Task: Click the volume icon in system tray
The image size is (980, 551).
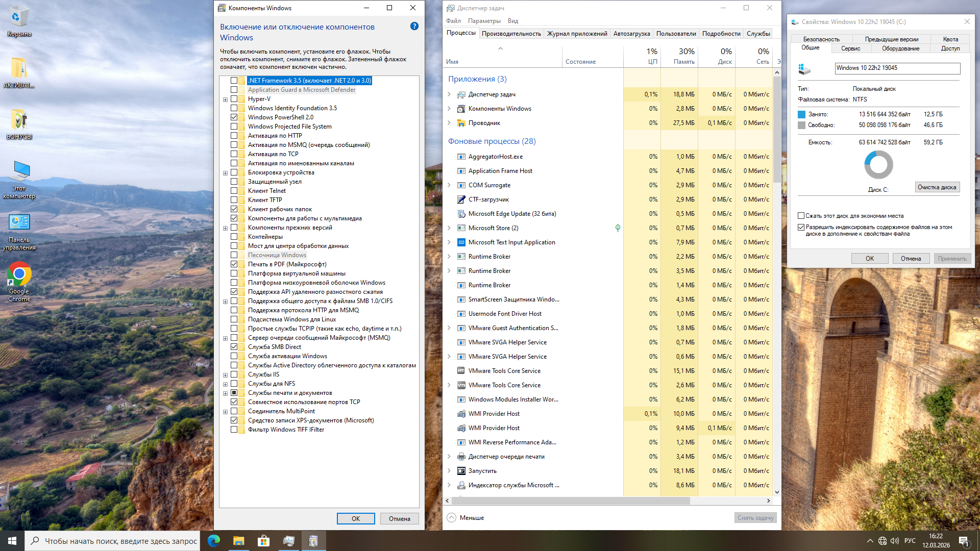Action: point(895,541)
